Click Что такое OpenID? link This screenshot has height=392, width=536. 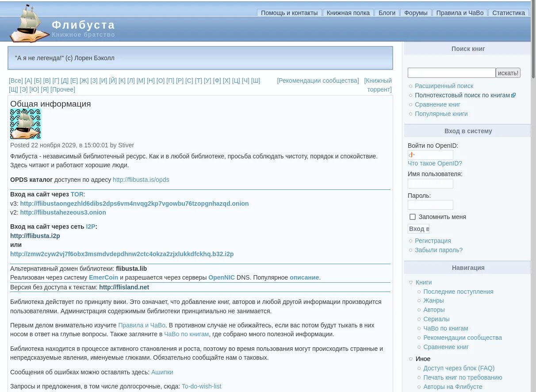tap(435, 163)
